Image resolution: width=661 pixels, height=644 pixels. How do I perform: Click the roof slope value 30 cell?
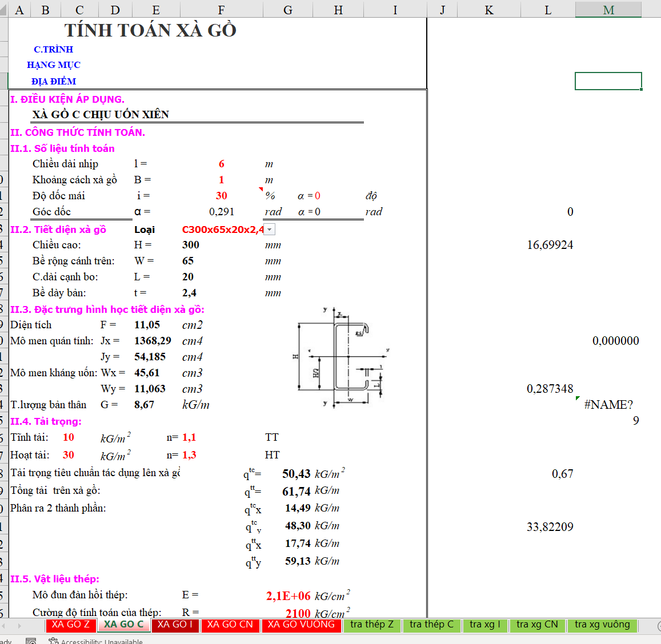(x=222, y=196)
